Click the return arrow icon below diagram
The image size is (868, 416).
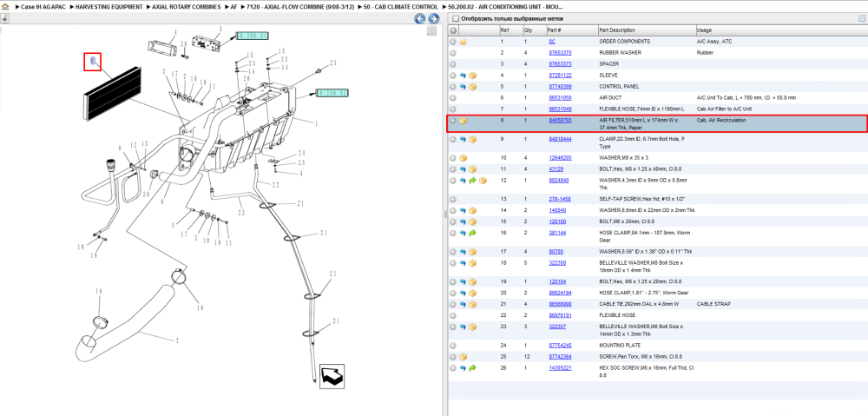pyautogui.click(x=332, y=376)
